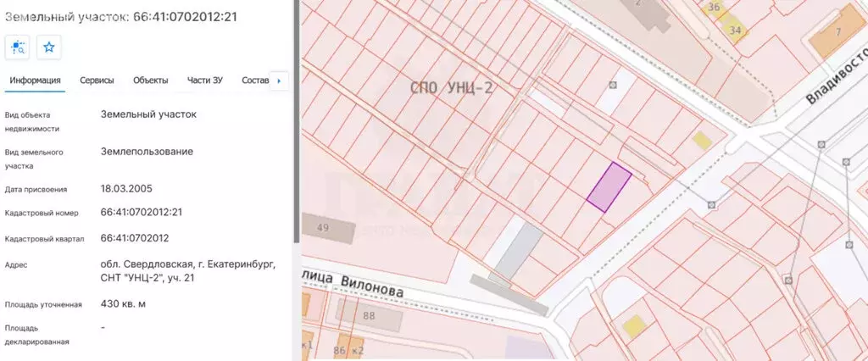Click the Владивосто street label
Screen dimensions: 868x361
click(837, 77)
